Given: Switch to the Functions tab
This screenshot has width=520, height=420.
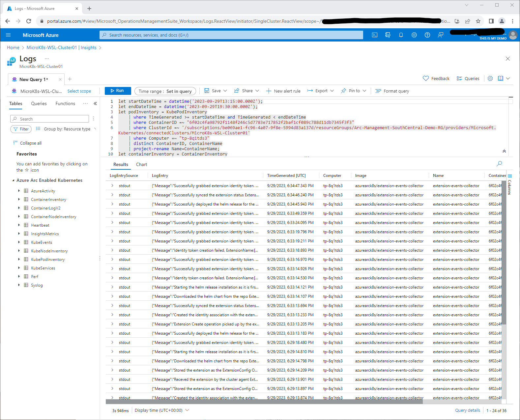Looking at the screenshot, I should [x=65, y=103].
